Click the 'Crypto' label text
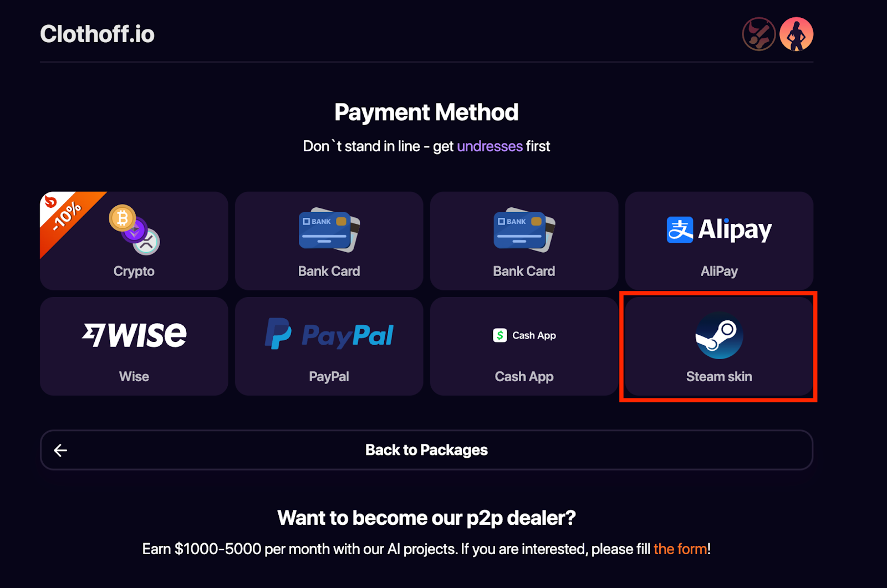The image size is (887, 588). 134,272
